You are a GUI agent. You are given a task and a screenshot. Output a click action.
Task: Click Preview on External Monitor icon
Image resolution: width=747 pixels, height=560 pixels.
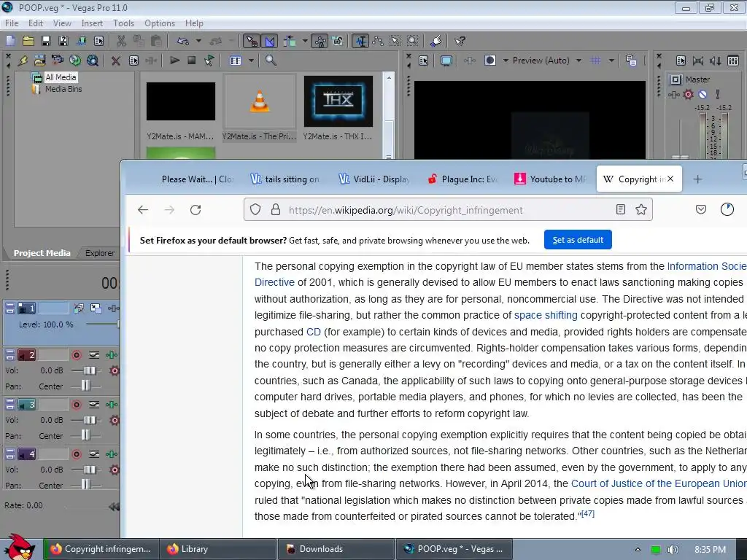[446, 61]
